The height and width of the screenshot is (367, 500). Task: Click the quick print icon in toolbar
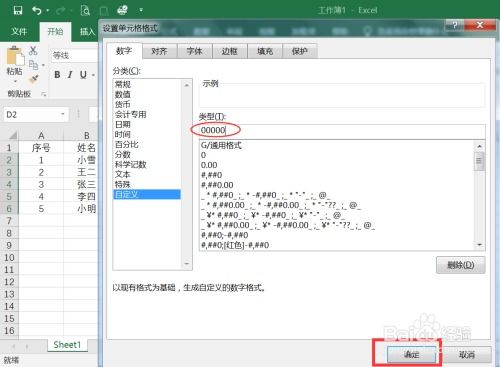(122, 10)
